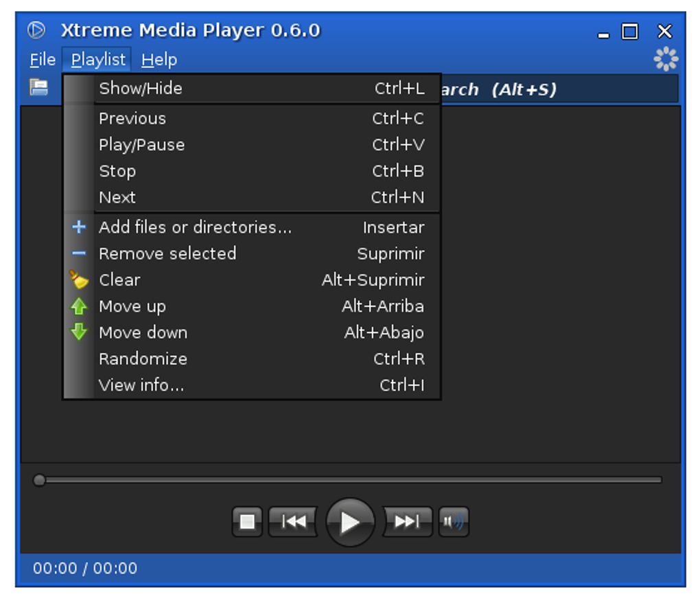Click the search field (Alt+S)
The image size is (700, 605).
click(x=559, y=89)
